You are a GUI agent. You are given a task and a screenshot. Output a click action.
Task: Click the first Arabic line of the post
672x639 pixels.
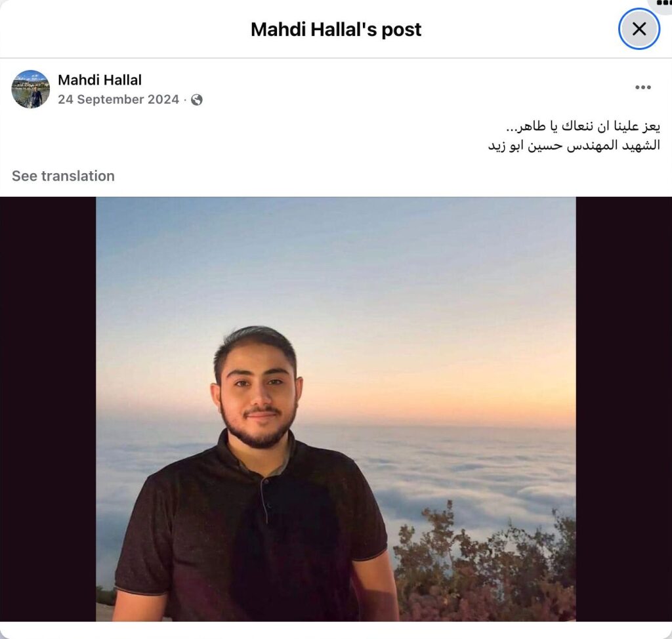click(583, 127)
